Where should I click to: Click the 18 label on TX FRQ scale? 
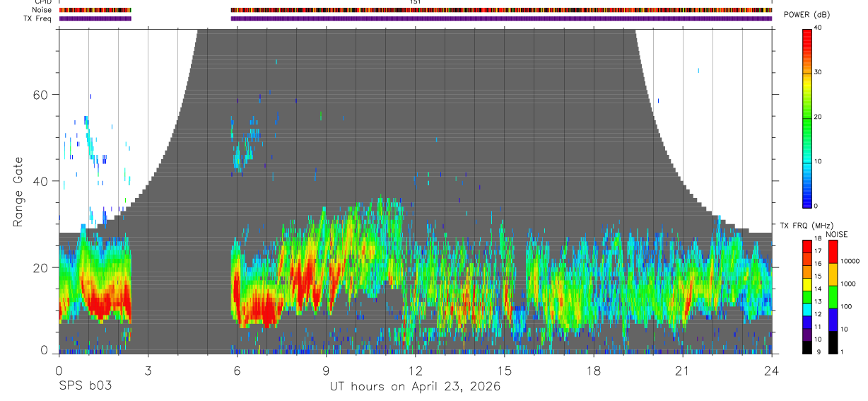pos(818,239)
